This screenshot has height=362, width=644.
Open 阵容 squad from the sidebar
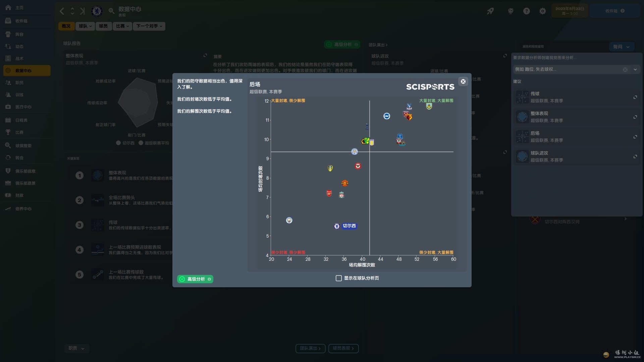[27, 34]
